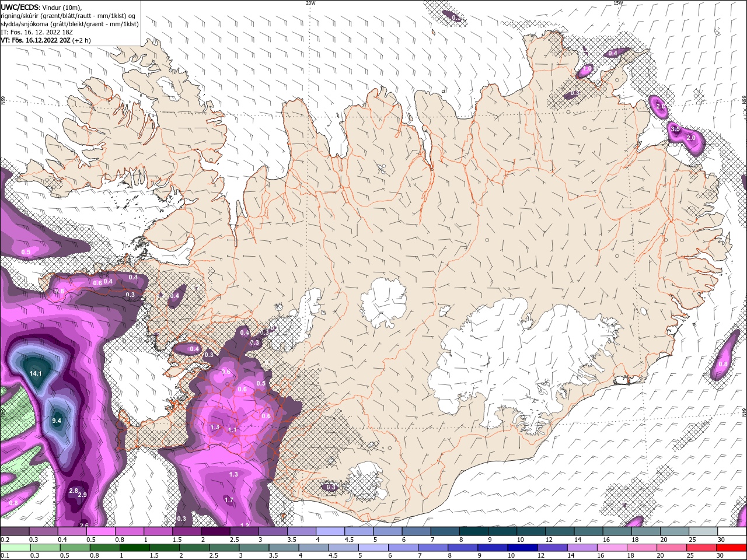Screen dimensions: 747x560
Task: Select the top legend swatch starting at 12
Action: click(x=559, y=531)
